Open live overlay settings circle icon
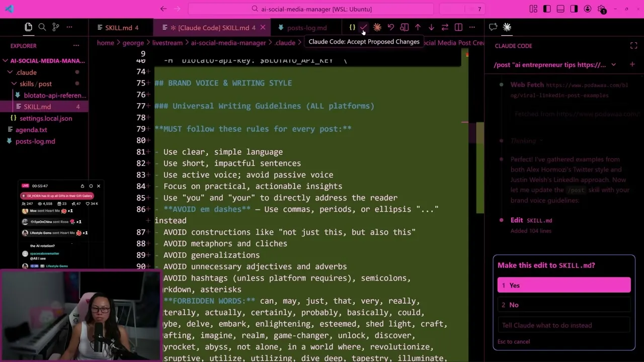 click(x=91, y=186)
